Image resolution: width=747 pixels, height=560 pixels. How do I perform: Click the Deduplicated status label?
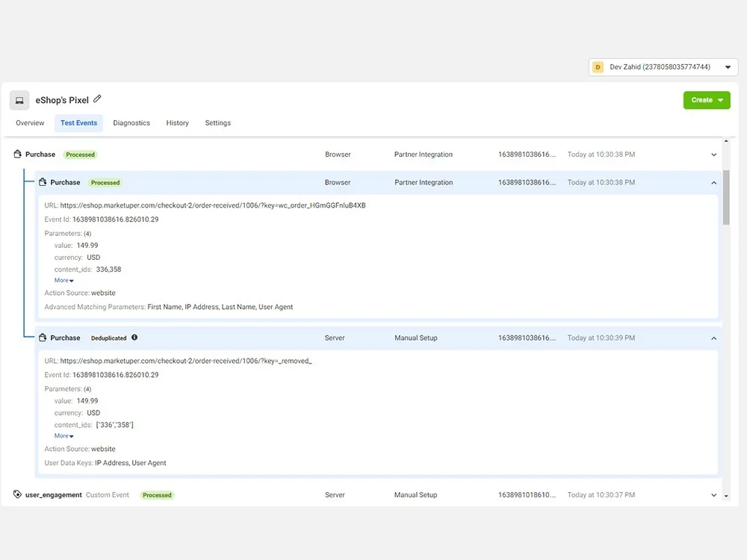108,338
